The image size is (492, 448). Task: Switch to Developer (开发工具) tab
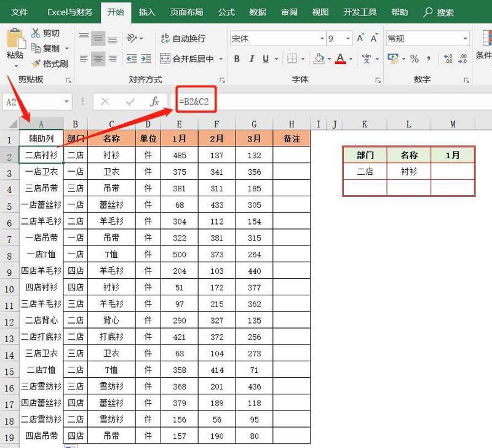[x=360, y=12]
